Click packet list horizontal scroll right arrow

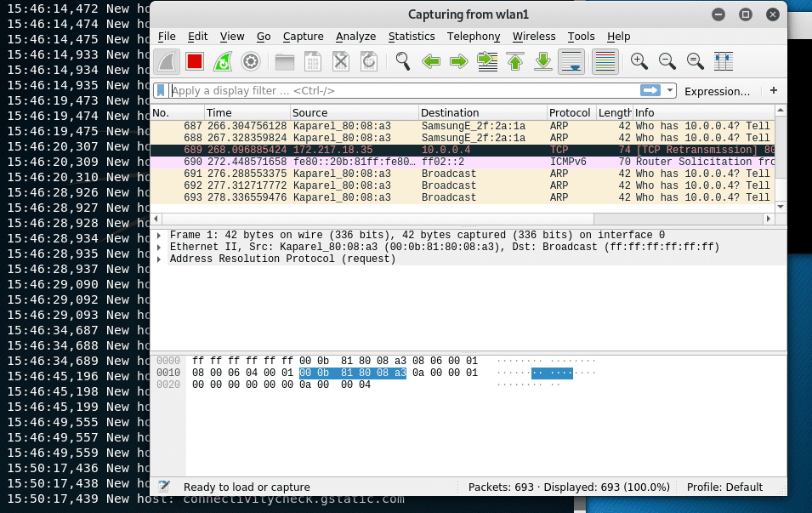[769, 219]
